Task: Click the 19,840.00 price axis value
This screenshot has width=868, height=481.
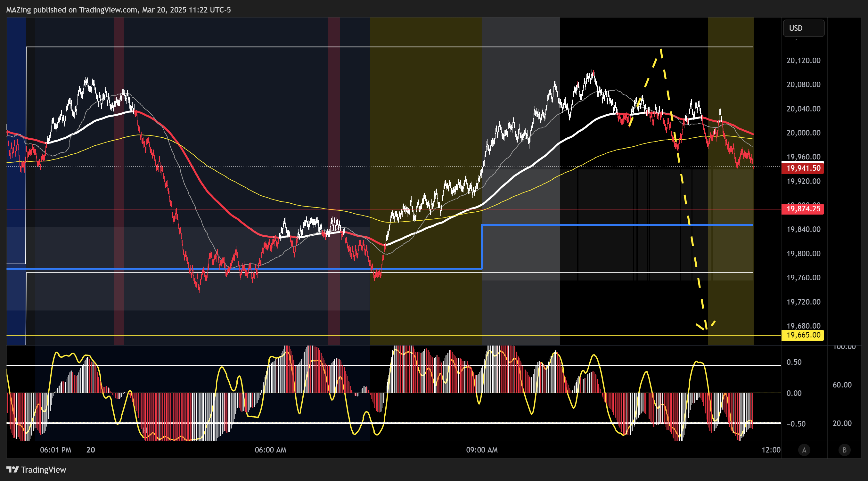Action: tap(803, 229)
